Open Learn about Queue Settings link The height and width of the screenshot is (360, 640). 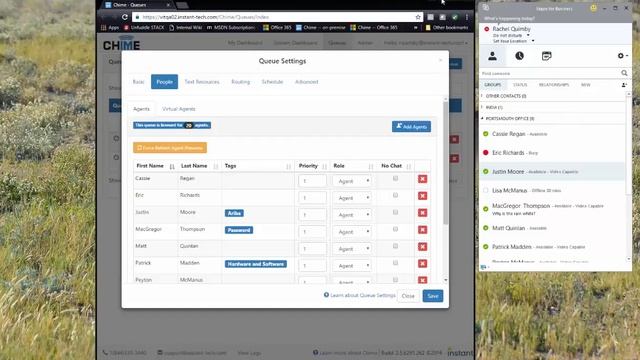coord(360,295)
